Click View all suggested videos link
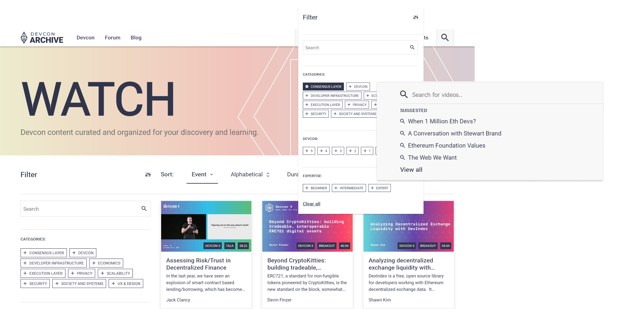 [x=411, y=169]
